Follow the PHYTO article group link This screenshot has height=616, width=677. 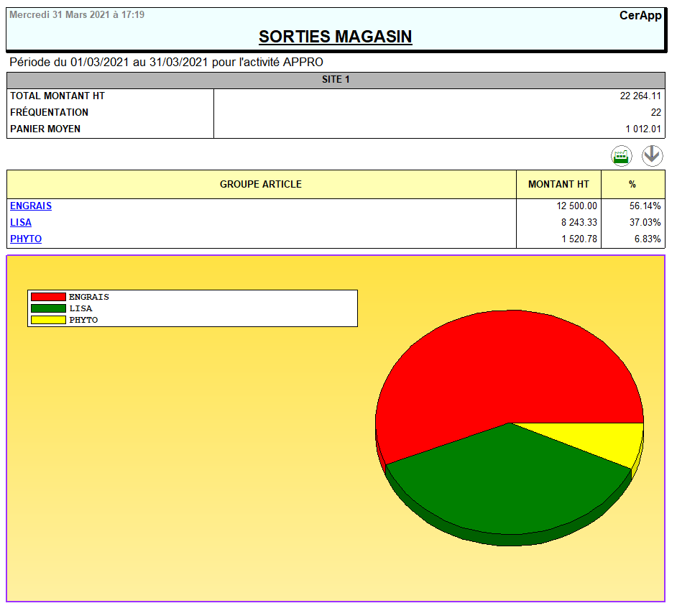point(26,239)
